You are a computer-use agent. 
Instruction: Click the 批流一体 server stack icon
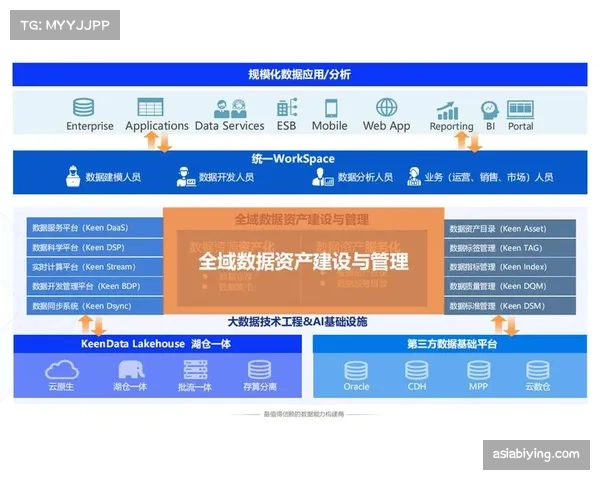(195, 370)
